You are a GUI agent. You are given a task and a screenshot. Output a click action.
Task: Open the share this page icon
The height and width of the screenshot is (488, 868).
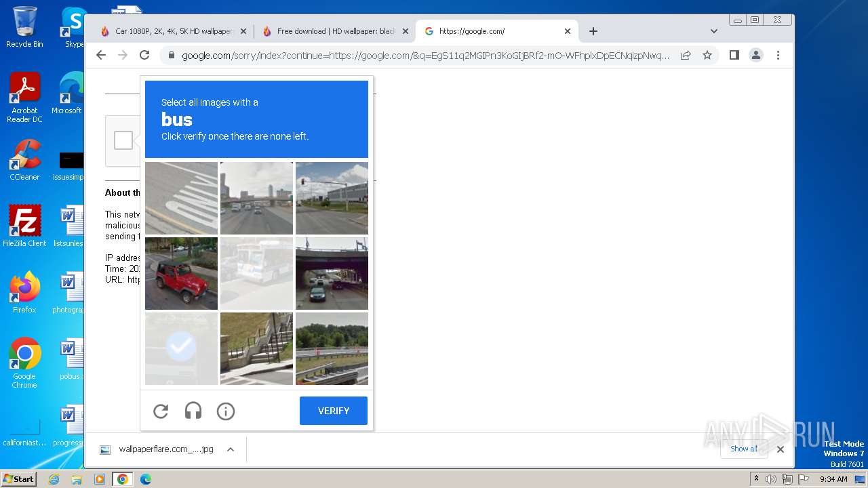686,55
